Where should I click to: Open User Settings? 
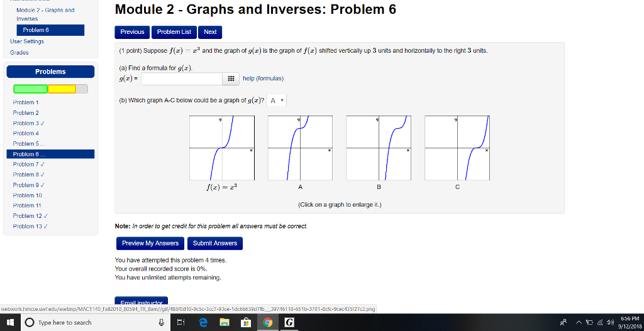(26, 41)
